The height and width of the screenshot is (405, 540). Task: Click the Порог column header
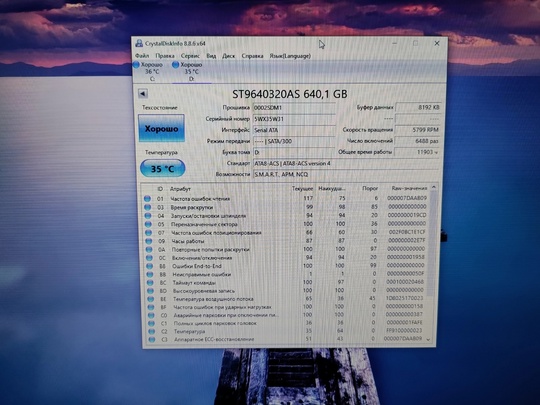click(x=370, y=188)
